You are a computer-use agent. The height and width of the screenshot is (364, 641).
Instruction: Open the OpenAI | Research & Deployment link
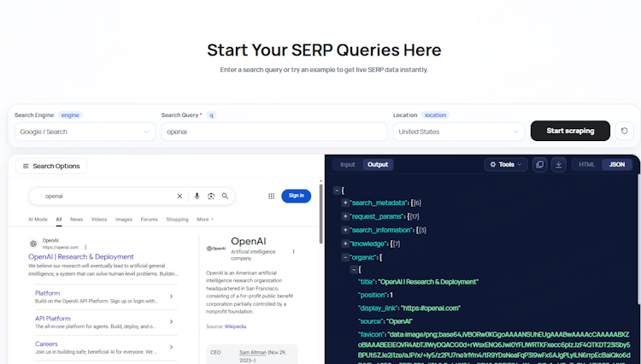[x=81, y=256]
